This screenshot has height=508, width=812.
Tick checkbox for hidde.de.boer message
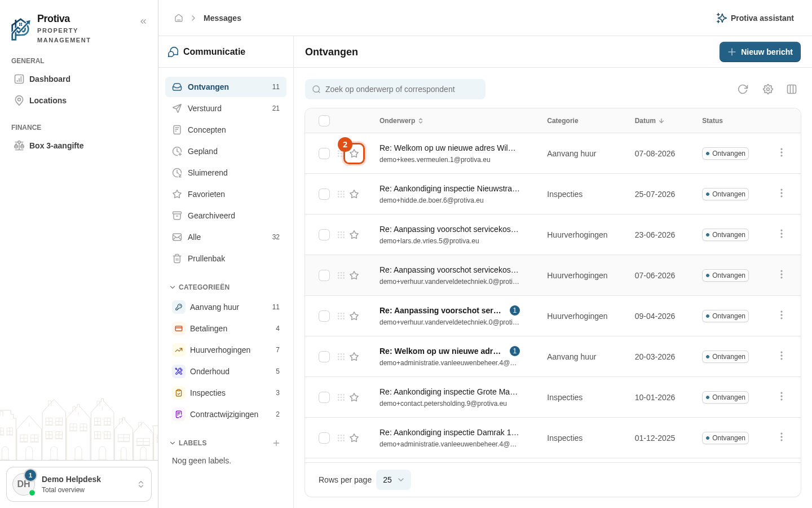coord(324,194)
